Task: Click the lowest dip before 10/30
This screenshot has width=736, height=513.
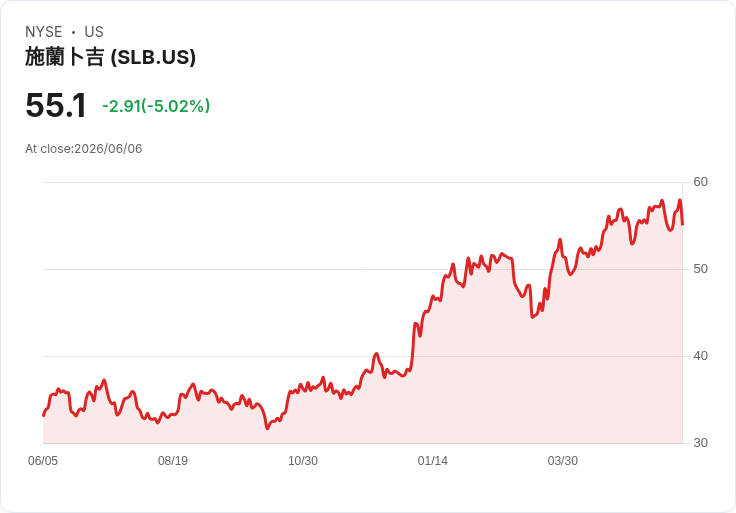Action: pos(267,428)
